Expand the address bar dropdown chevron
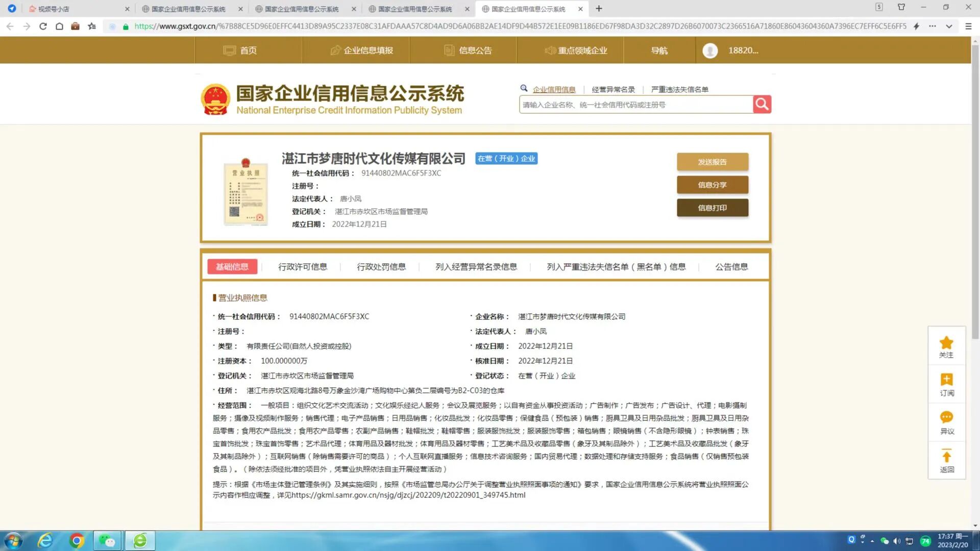The width and height of the screenshot is (980, 551). pyautogui.click(x=949, y=26)
